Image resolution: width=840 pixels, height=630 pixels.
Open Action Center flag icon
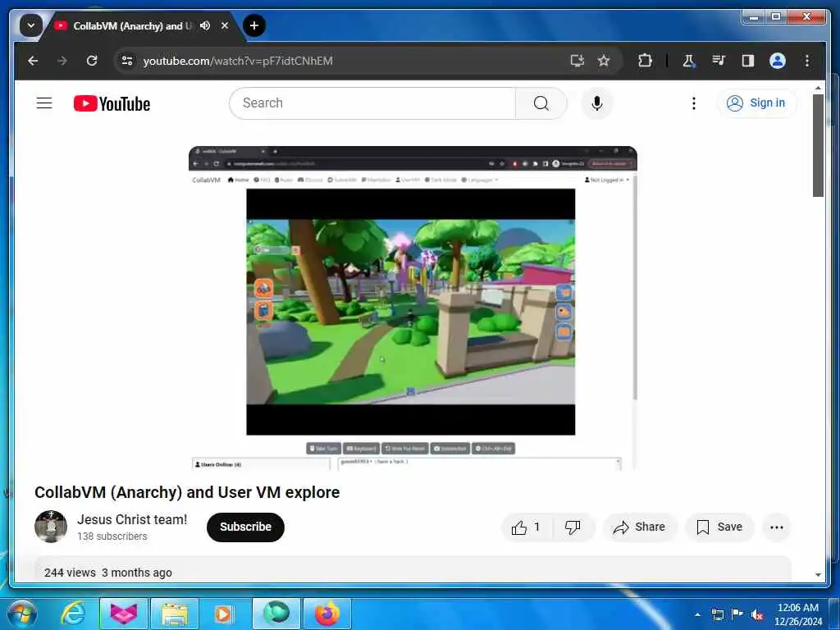[737, 614]
